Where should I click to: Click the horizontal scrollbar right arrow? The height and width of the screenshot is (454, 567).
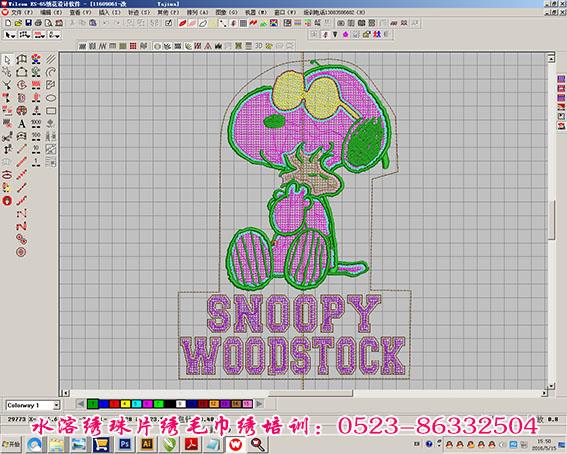tap(545, 393)
